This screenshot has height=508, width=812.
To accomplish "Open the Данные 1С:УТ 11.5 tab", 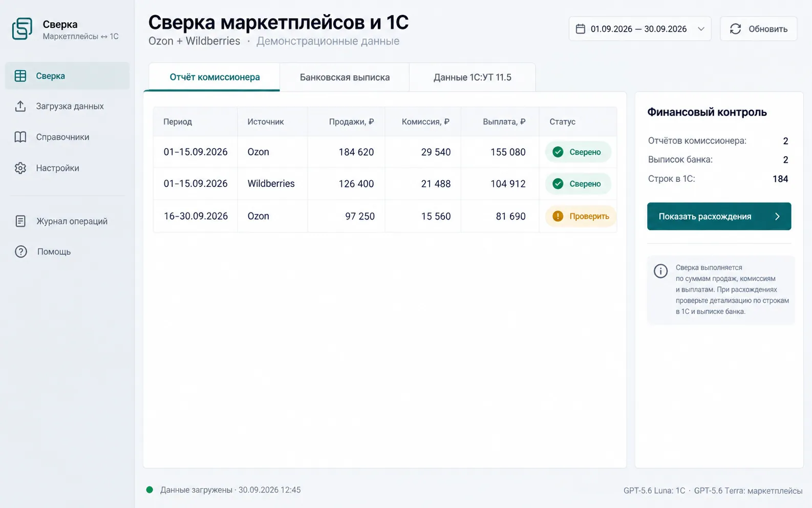I will pos(472,77).
